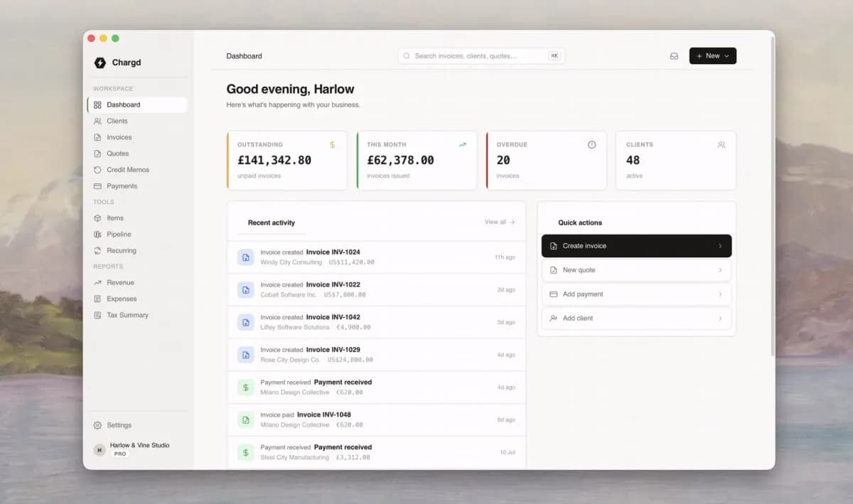
Task: Click the dollar icon for Steel City payment
Action: [x=245, y=453]
